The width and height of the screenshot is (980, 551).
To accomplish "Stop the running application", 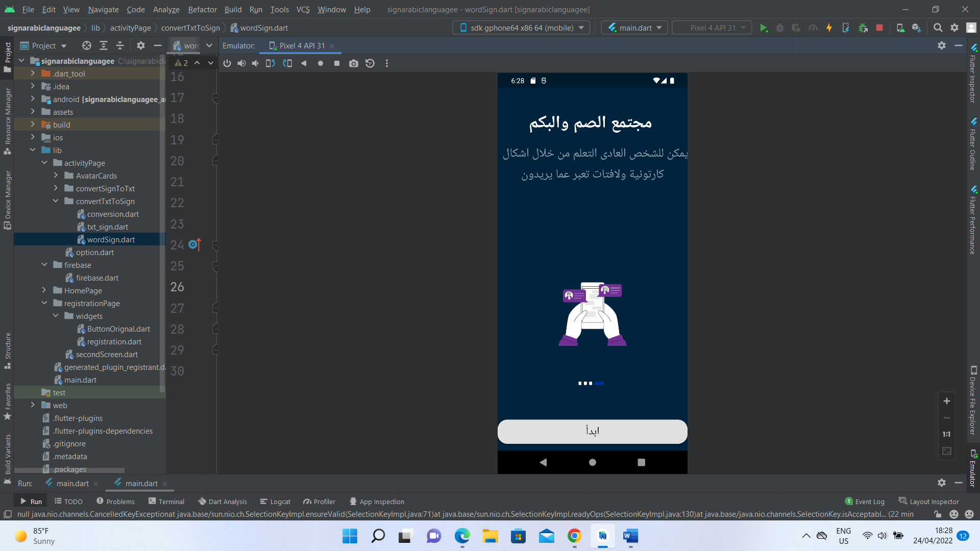I will [879, 28].
